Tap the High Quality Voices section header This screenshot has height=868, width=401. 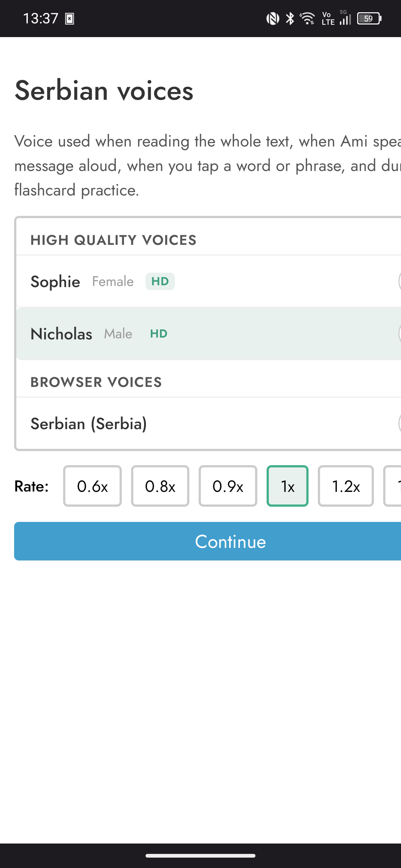[113, 240]
